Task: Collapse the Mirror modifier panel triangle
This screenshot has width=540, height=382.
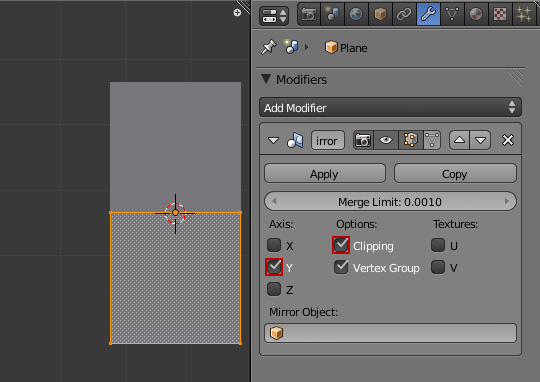Action: click(273, 140)
